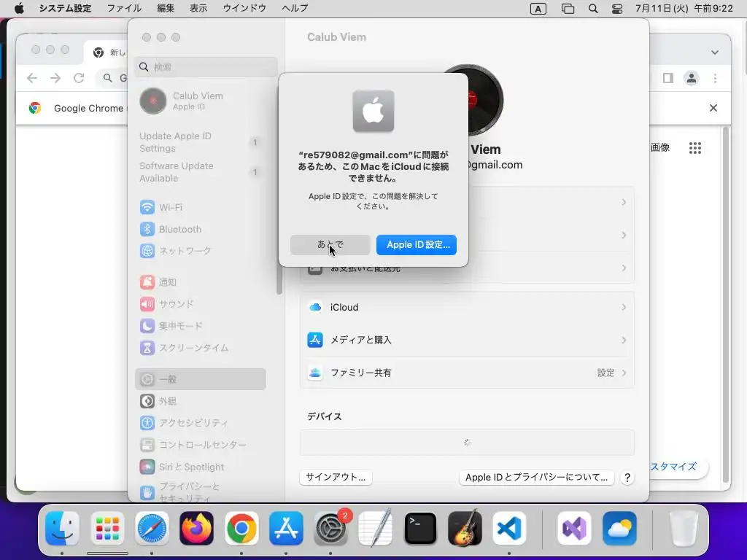Select 一般 in settings sidebar
Viewport: 747px width, 560px height.
pos(201,379)
